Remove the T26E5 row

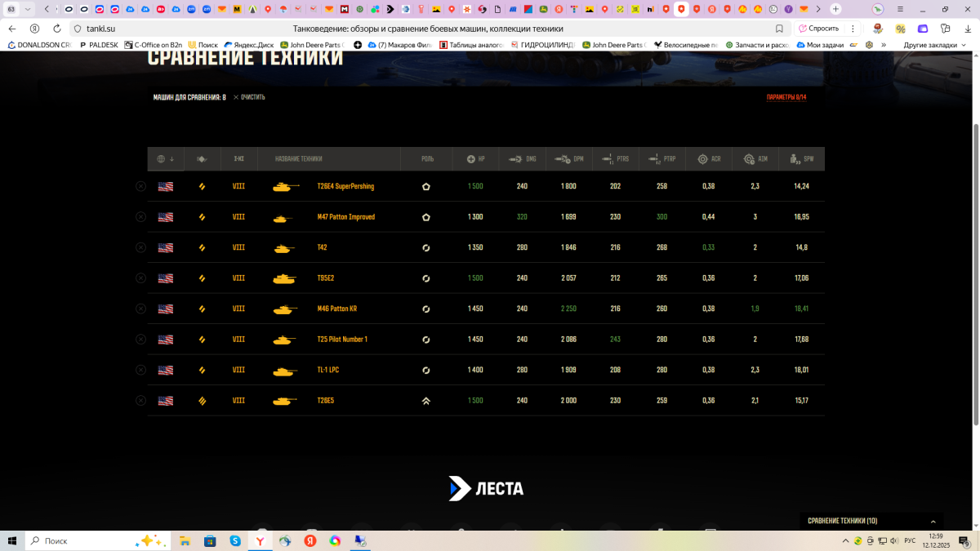click(140, 401)
